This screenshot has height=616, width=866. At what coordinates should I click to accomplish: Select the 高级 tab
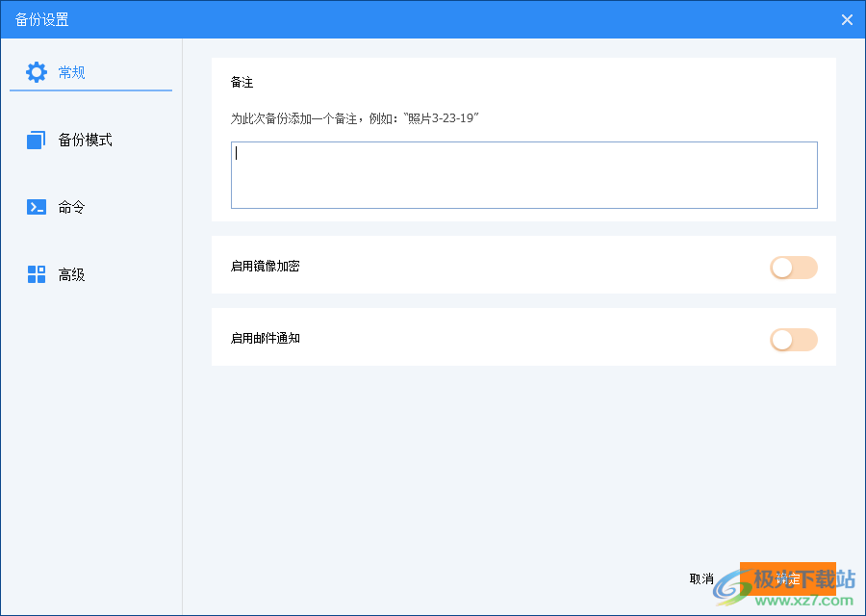(90, 274)
